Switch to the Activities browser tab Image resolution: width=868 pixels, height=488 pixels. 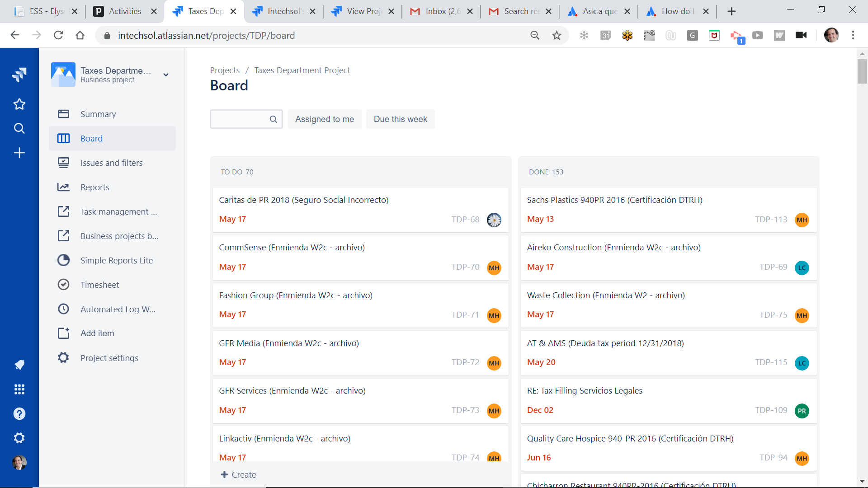tap(125, 11)
